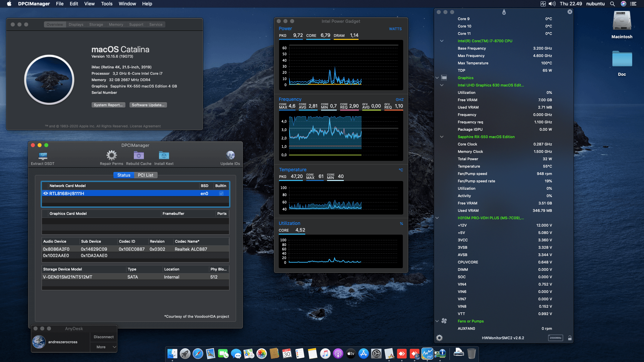Click the Repair Perms gear icon
The height and width of the screenshot is (362, 644).
coord(111,155)
